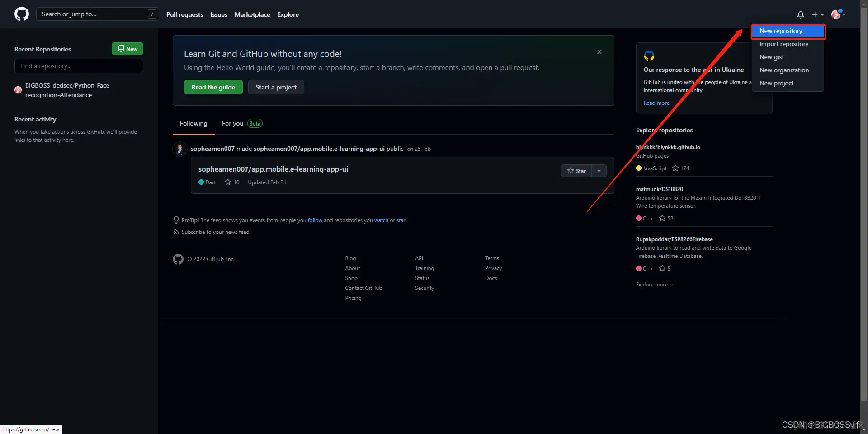Viewport: 868px width, 434px height.
Task: Open the Terms footer link
Action: click(492, 258)
